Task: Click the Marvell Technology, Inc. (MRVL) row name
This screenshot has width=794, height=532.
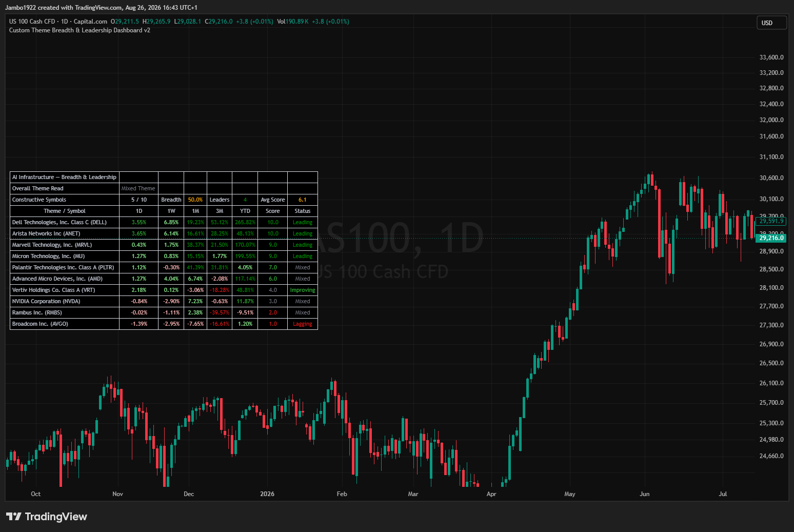Action: [x=52, y=245]
